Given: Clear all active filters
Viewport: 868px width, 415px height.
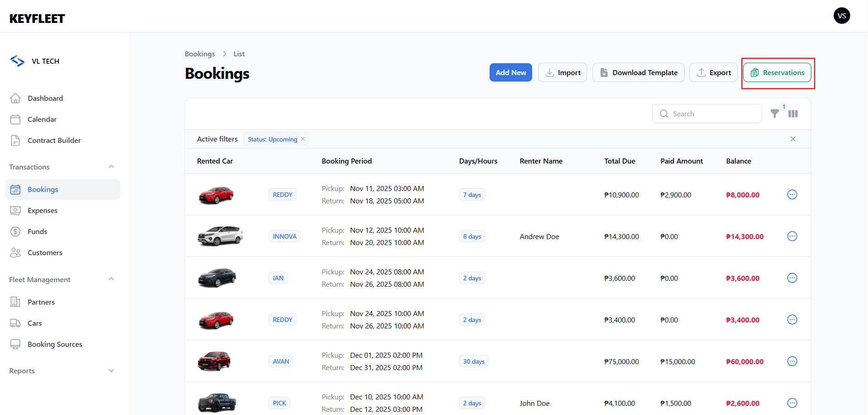Looking at the screenshot, I should coord(793,139).
